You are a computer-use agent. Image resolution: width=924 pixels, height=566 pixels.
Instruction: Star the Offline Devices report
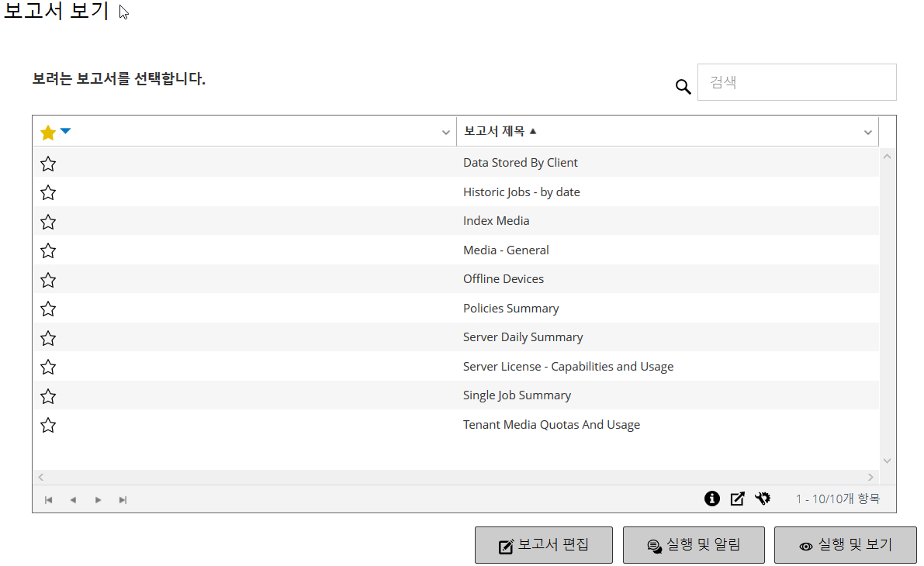pyautogui.click(x=48, y=280)
